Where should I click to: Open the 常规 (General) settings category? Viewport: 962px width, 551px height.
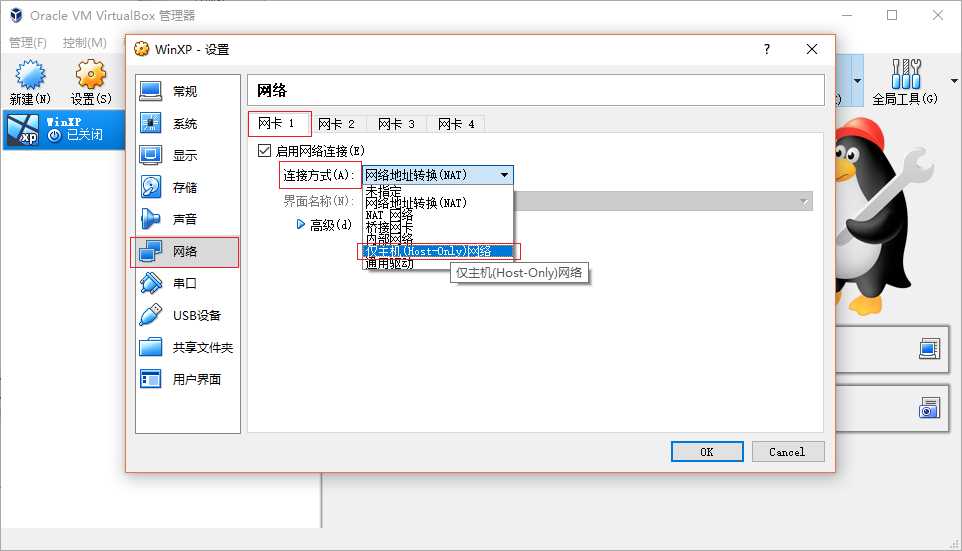pyautogui.click(x=187, y=91)
